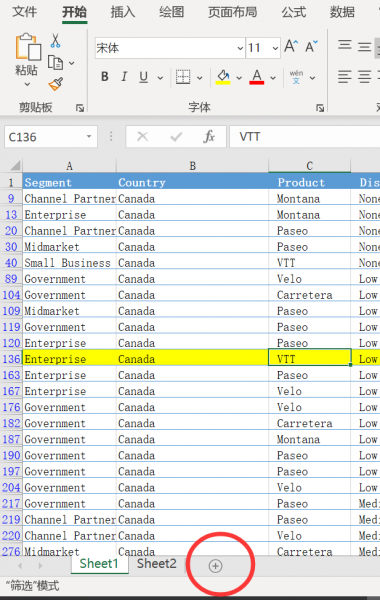
Task: Click the Borders icon
Action: 183,77
